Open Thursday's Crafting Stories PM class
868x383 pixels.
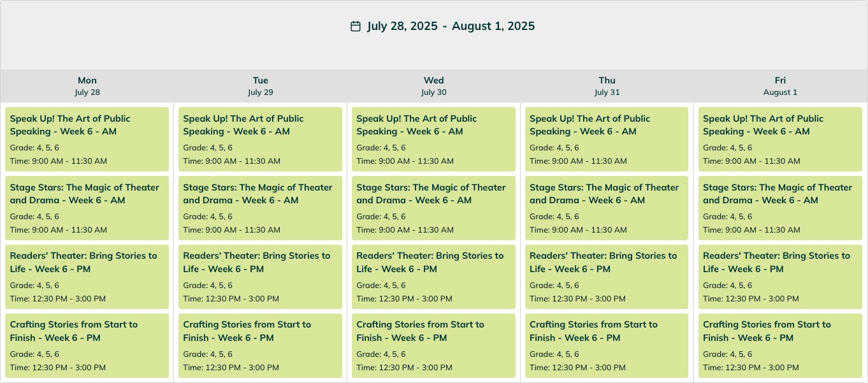[x=607, y=345]
